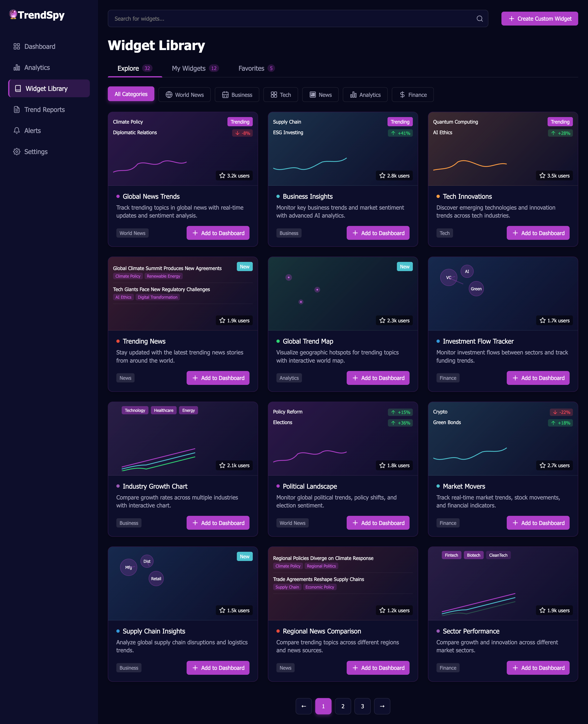Open Alerts in the sidebar

pos(49,131)
